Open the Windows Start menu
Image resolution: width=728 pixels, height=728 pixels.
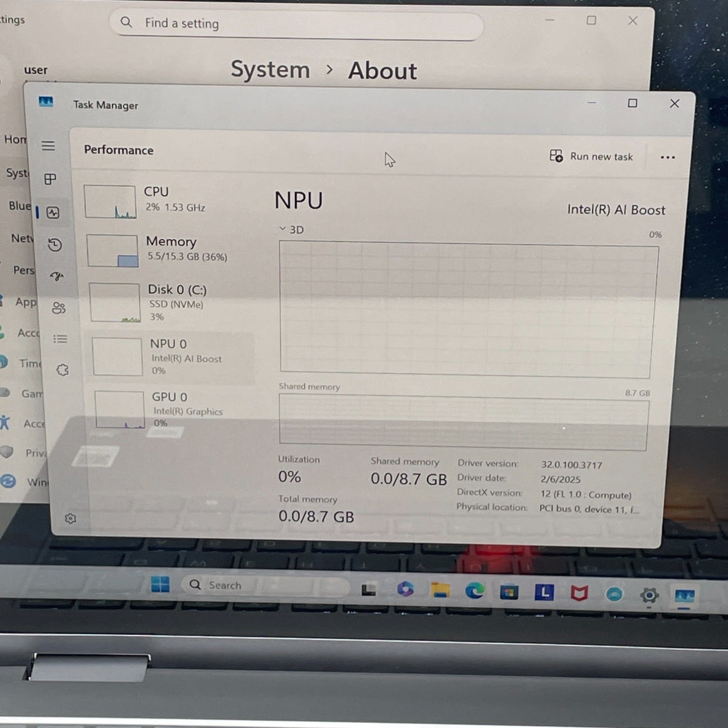coord(160,584)
